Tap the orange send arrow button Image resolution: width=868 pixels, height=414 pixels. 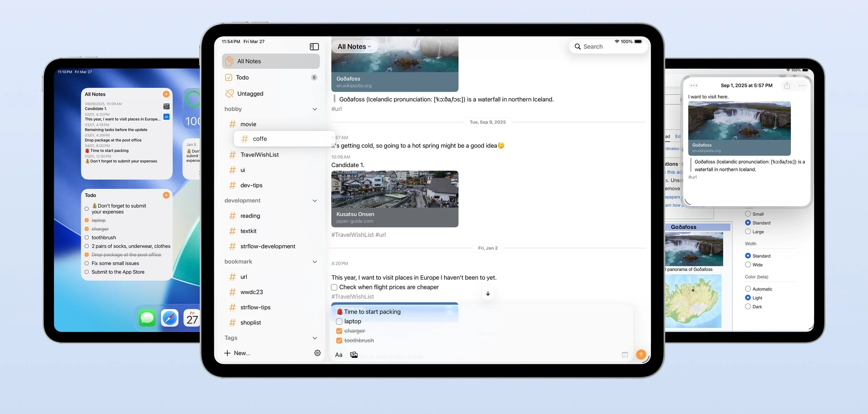tap(641, 354)
